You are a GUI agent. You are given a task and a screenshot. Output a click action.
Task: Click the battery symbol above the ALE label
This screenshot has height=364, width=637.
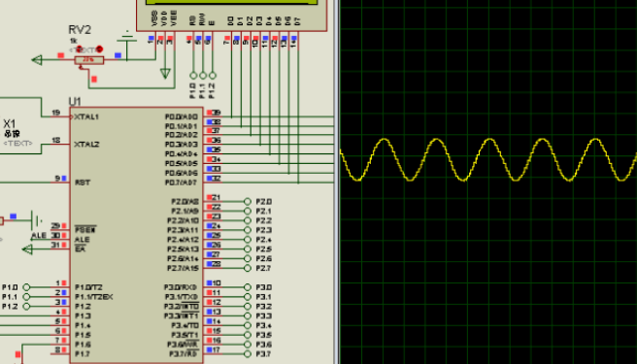point(37,221)
